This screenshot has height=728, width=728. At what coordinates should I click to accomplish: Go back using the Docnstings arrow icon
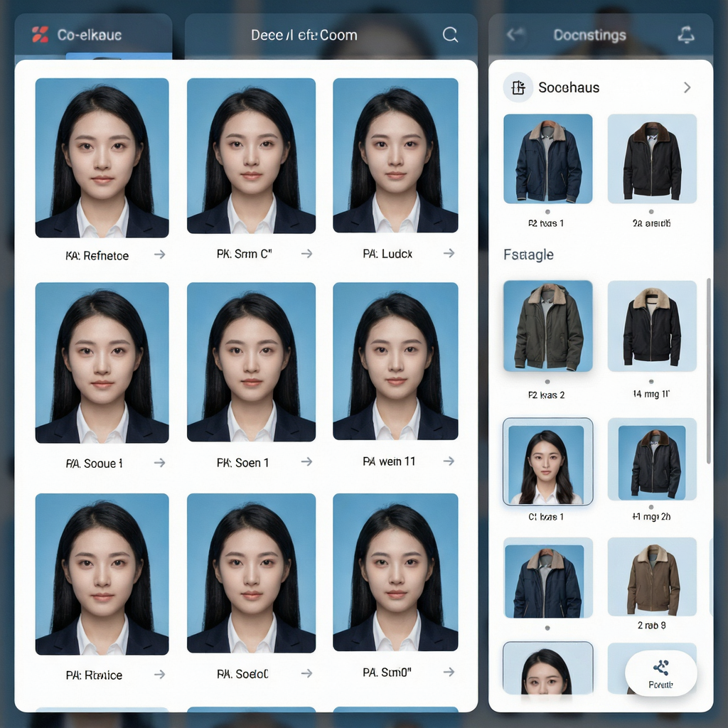click(515, 34)
